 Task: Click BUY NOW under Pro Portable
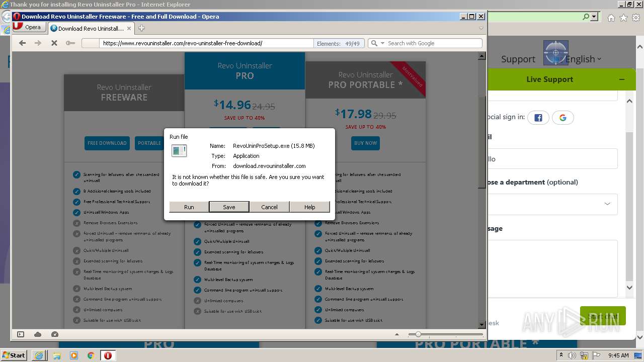tap(365, 143)
